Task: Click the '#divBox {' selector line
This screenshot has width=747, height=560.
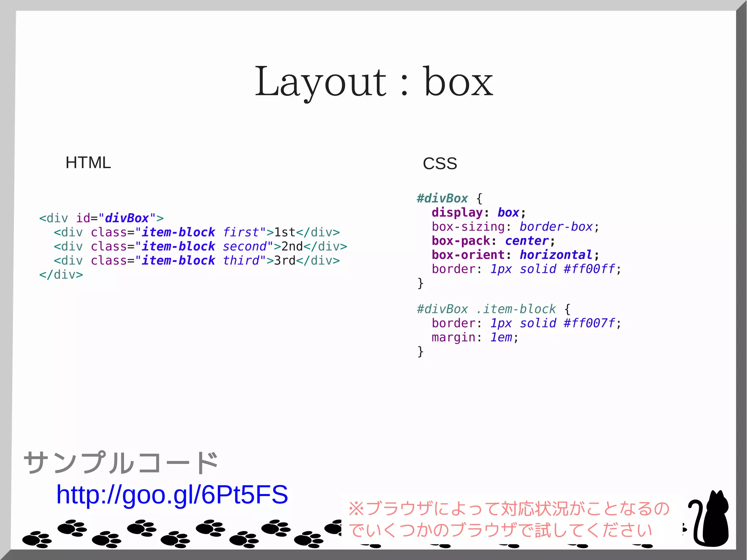Action: 450,198
